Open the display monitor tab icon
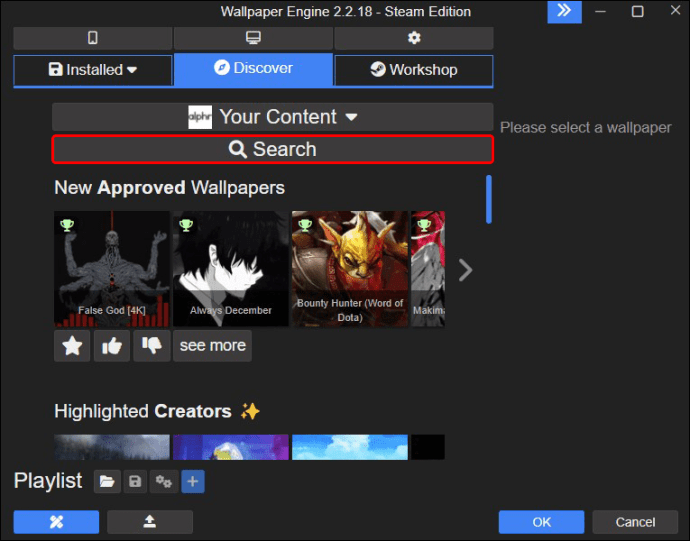690x541 pixels. [253, 38]
